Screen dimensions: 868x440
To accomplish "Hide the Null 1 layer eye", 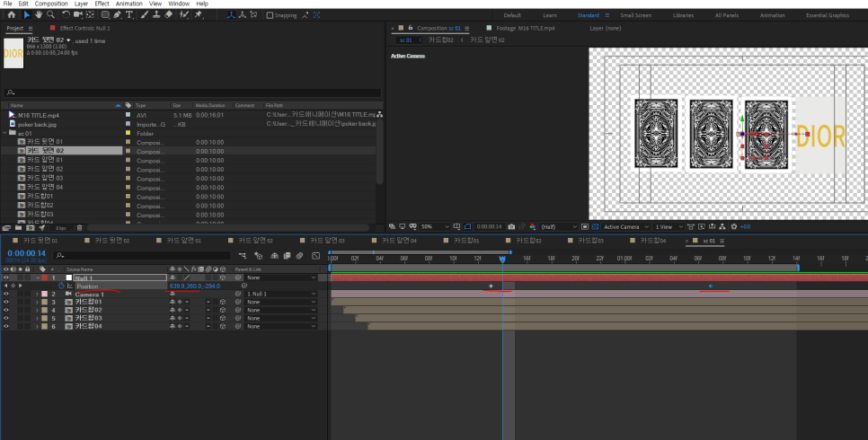I will (x=6, y=277).
